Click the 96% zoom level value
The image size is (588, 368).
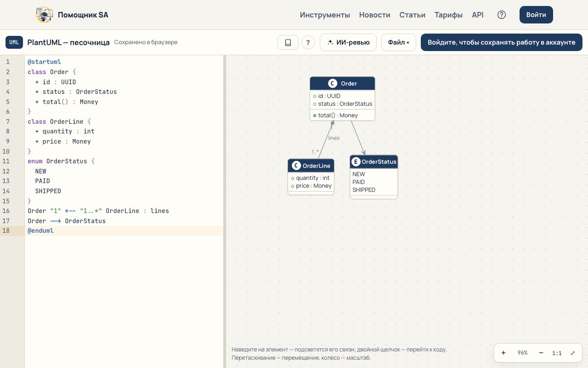pos(522,353)
